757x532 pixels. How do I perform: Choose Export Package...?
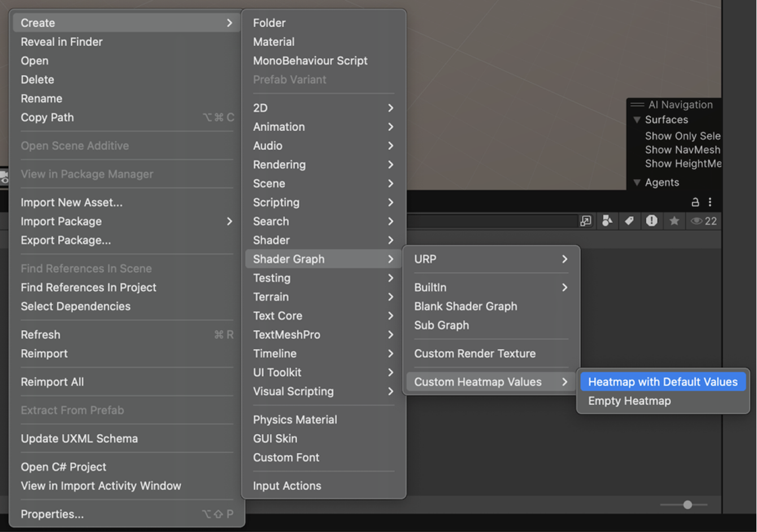tap(127, 240)
